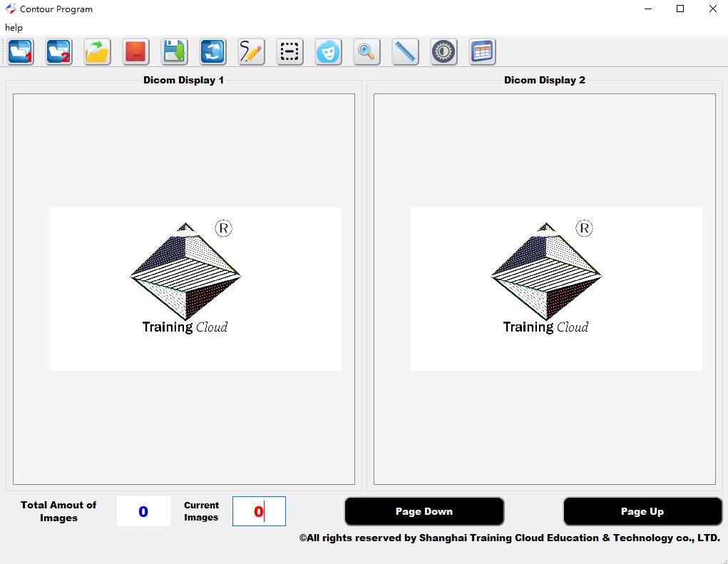The height and width of the screenshot is (564, 728).
Task: Click the table grid icon
Action: [x=483, y=52]
